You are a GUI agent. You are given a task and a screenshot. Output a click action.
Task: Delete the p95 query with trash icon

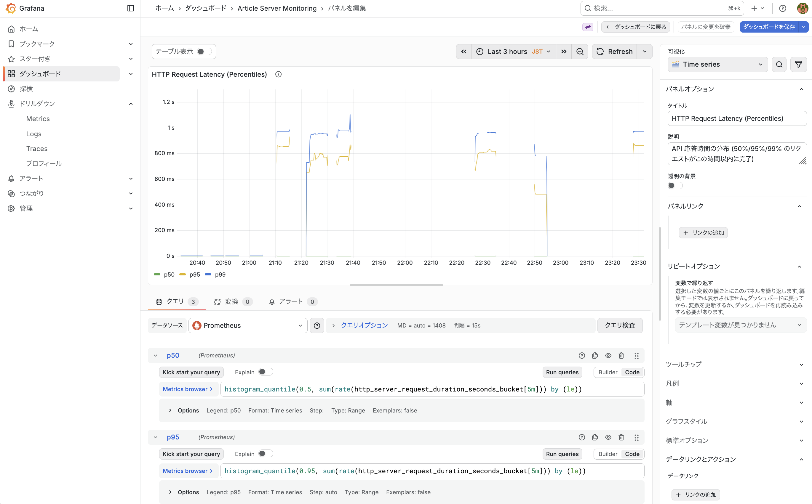click(621, 437)
